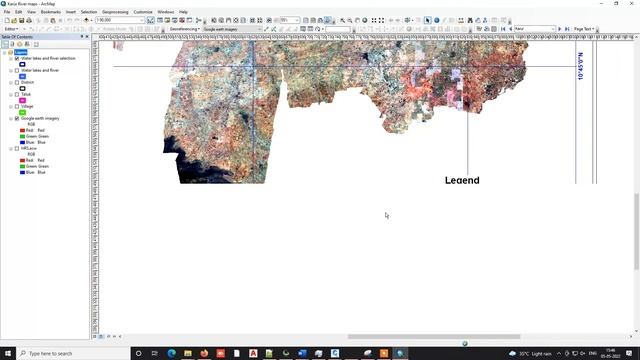Open the map scale dropdown

(142, 20)
